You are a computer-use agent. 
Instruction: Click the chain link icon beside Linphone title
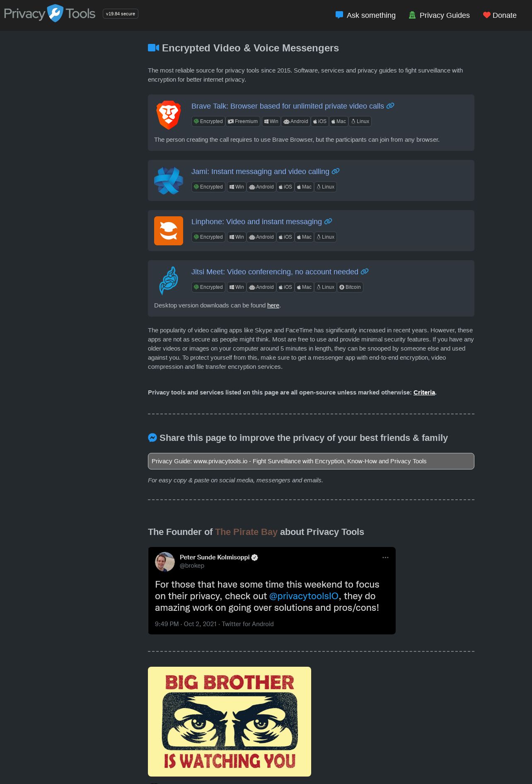[x=328, y=222]
